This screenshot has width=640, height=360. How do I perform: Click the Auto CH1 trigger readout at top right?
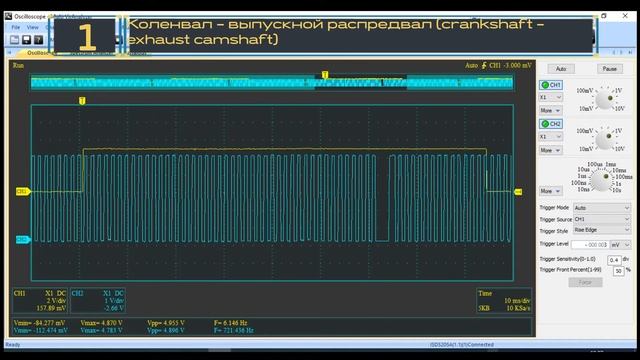pyautogui.click(x=498, y=65)
